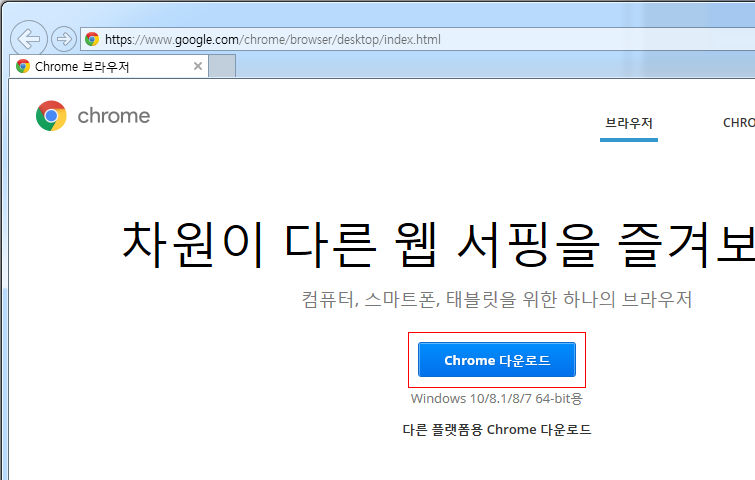This screenshot has height=480, width=755.
Task: Open the 브라우저 navigation menu item
Action: click(628, 123)
